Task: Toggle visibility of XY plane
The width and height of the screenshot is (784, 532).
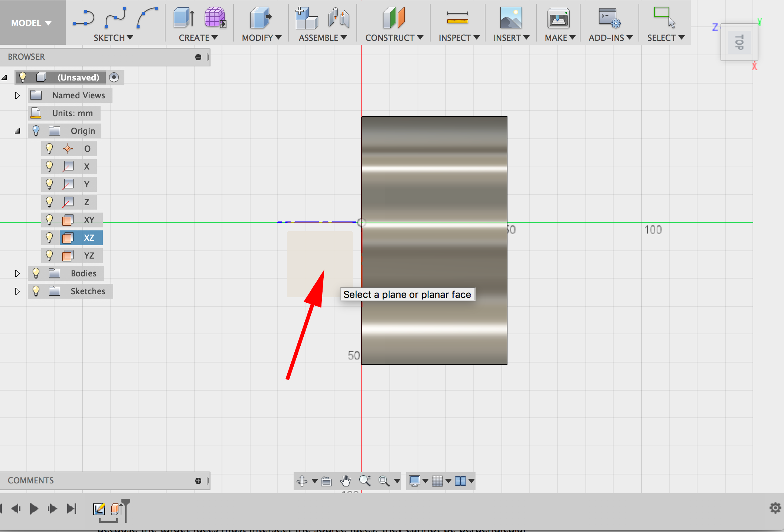Action: pos(49,220)
